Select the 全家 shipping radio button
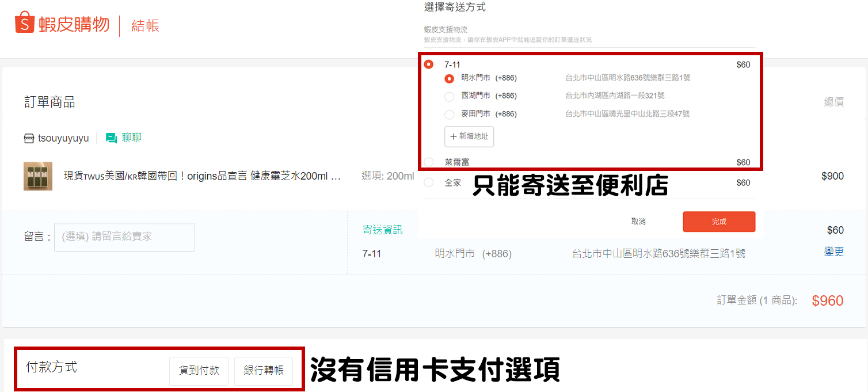 429,182
